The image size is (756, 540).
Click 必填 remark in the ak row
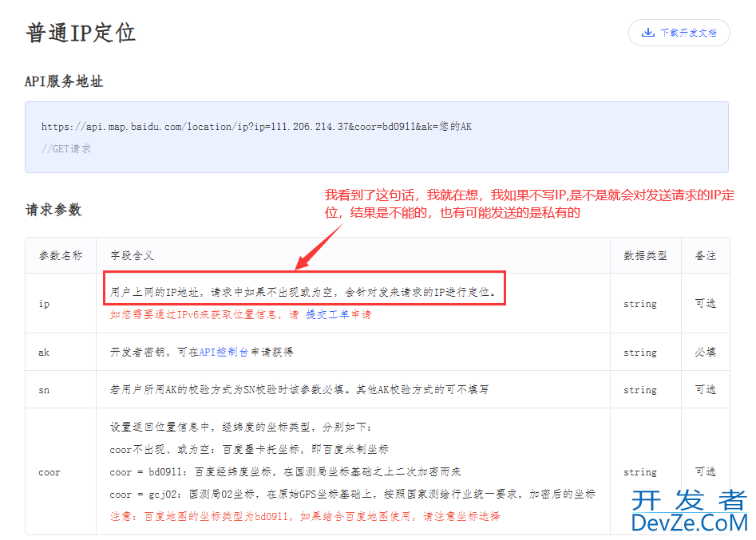706,352
